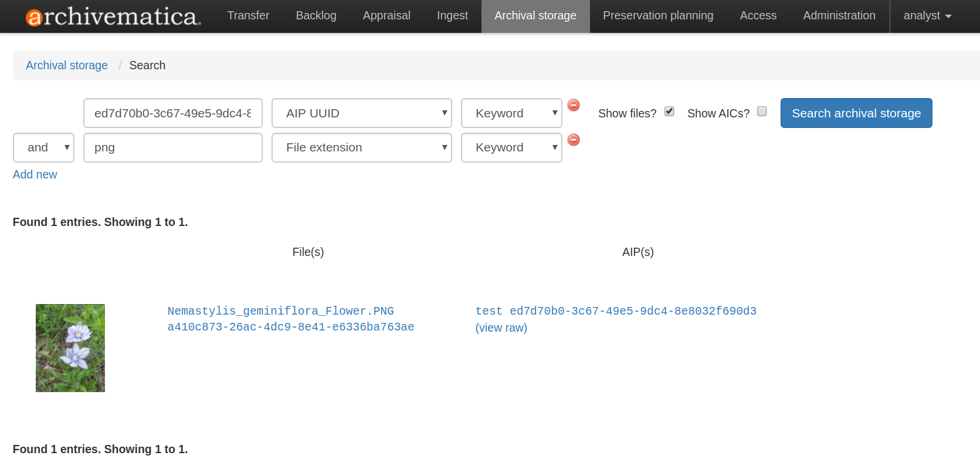The image size is (980, 469).
Task: Open Nemastylis_geminiflora_Flower.PNG file link
Action: click(280, 311)
